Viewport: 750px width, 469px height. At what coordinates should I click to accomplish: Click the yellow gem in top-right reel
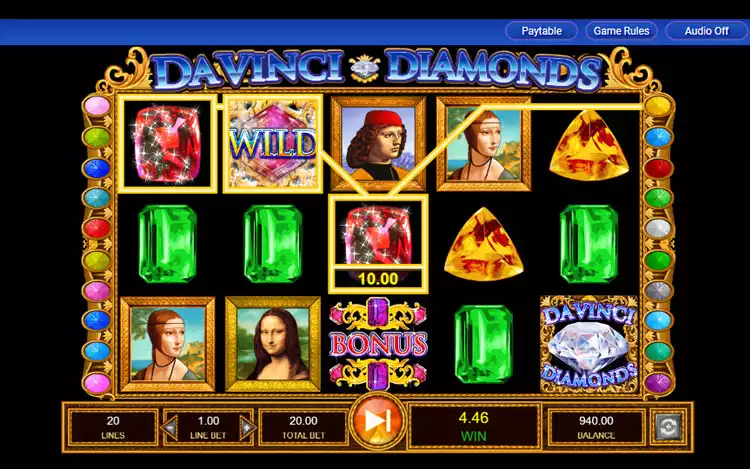[x=589, y=145]
